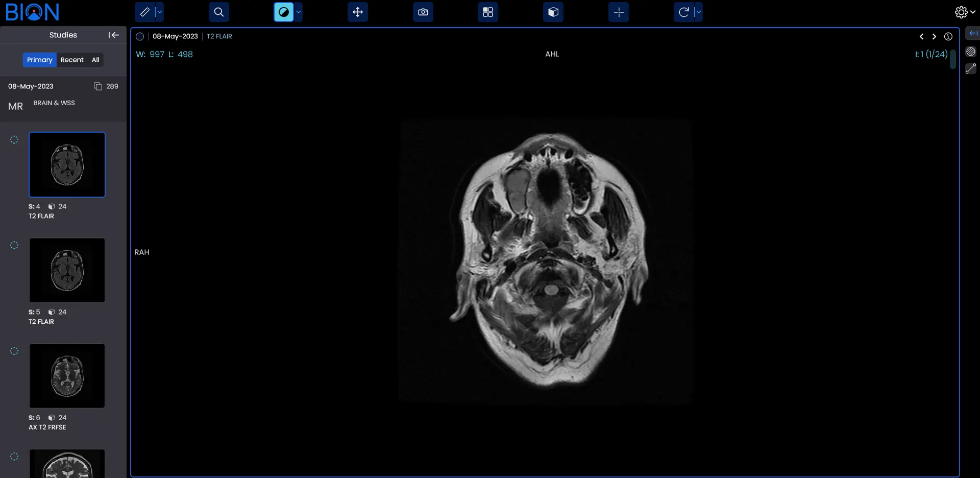Select the measurement line tool in right sidebar
Screen dimensions: 980x478
click(971, 68)
